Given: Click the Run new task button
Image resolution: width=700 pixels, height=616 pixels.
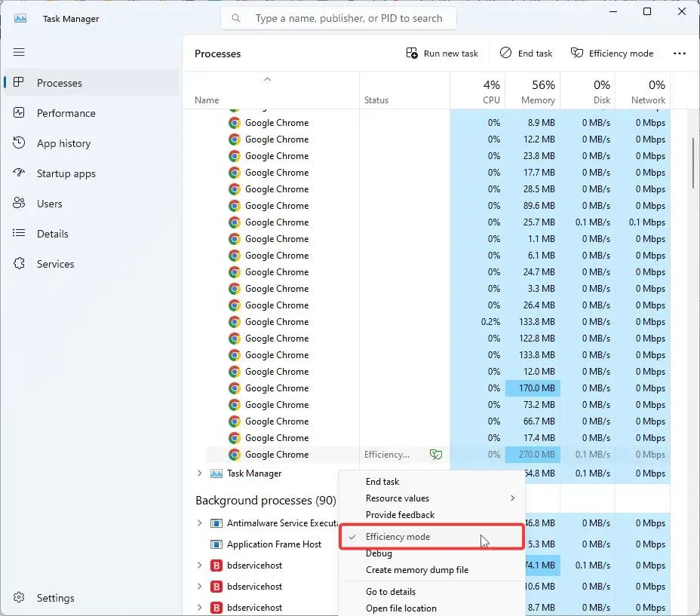Looking at the screenshot, I should coord(443,53).
